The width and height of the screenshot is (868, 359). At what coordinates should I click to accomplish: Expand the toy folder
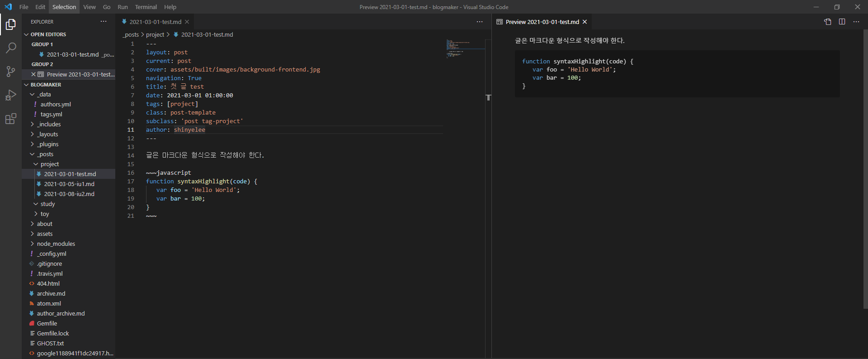(x=69, y=214)
